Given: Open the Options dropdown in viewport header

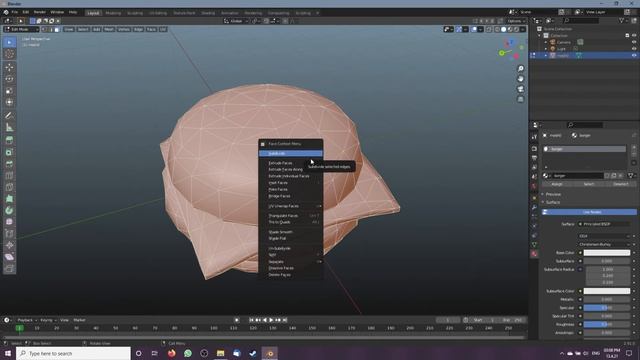Looking at the screenshot, I should [516, 21].
